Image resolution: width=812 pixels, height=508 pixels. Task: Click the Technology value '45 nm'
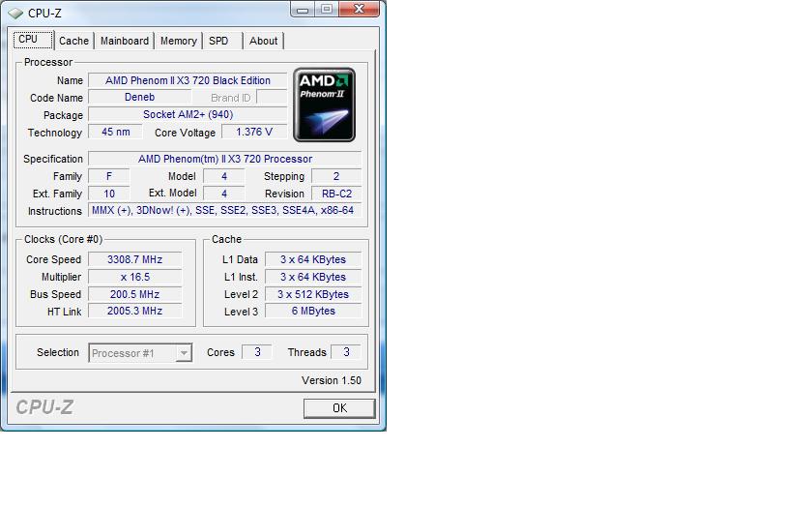(x=115, y=133)
